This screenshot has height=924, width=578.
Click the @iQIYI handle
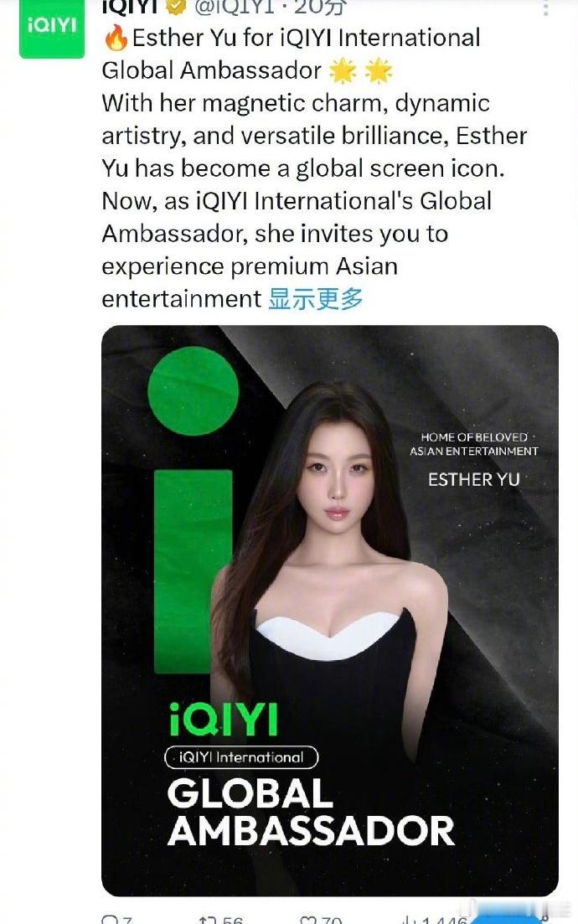234,7
